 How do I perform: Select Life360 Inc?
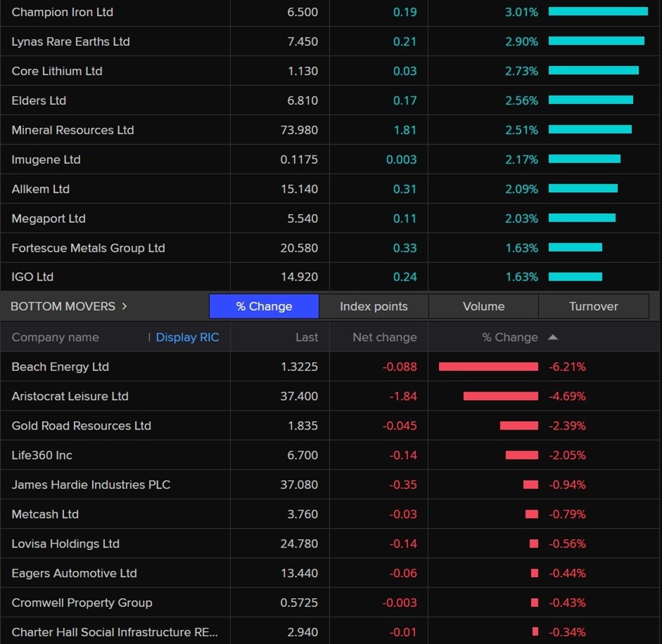click(42, 456)
